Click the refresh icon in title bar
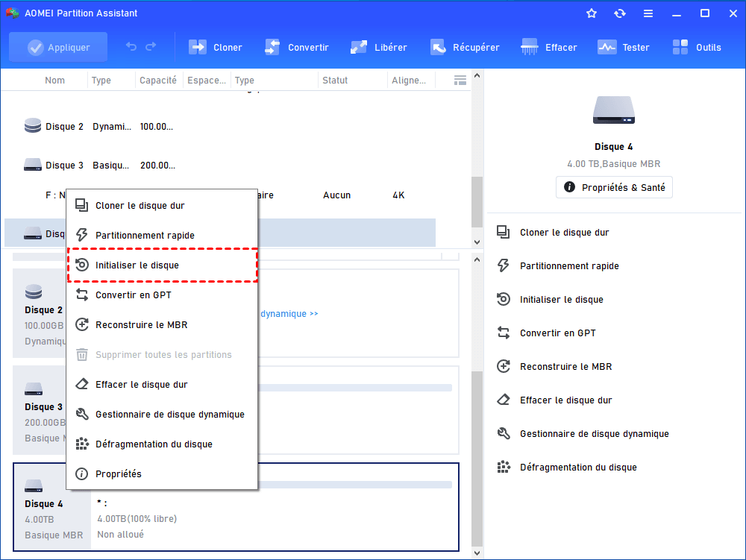The height and width of the screenshot is (560, 746). pyautogui.click(x=620, y=13)
